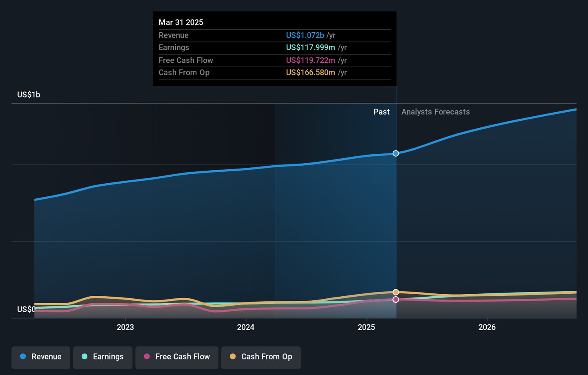This screenshot has width=588, height=375.
Task: Click the Analysts Forecasts section label
Action: tap(435, 112)
